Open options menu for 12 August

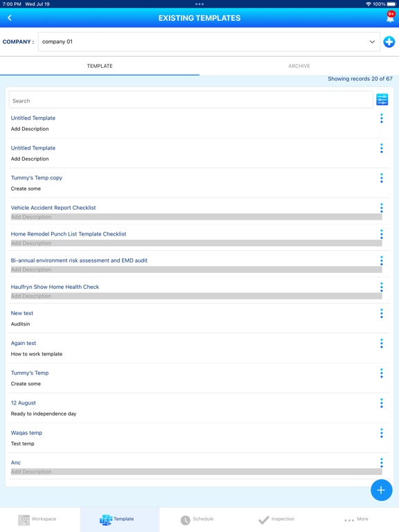point(382,403)
